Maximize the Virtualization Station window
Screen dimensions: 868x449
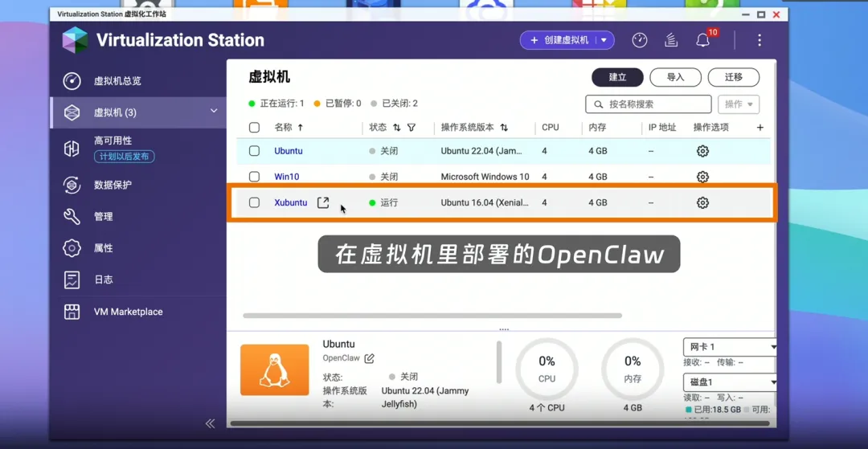click(x=761, y=14)
